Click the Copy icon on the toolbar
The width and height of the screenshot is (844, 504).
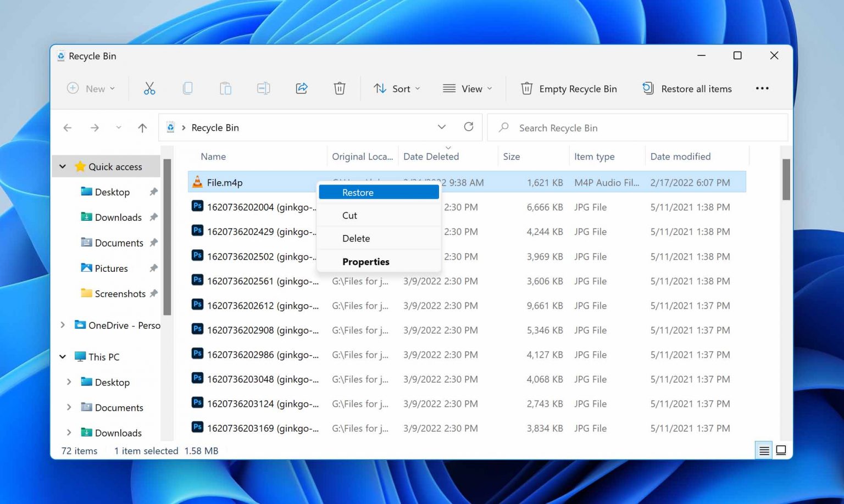click(187, 88)
